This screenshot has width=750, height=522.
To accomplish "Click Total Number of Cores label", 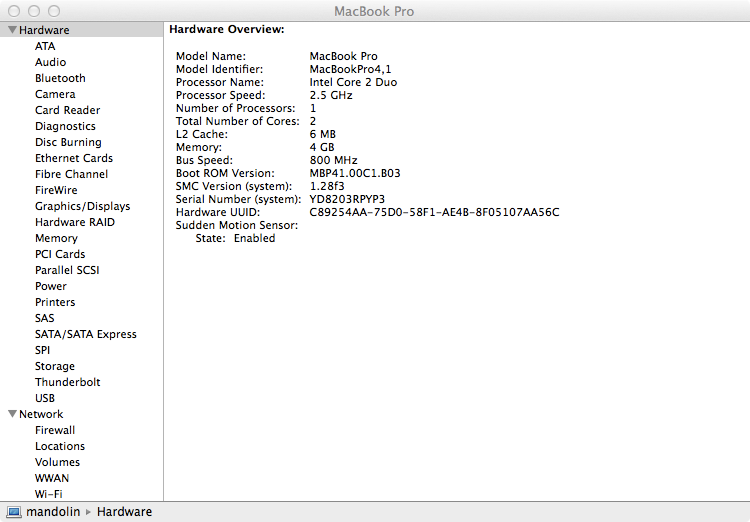I will pyautogui.click(x=237, y=122).
